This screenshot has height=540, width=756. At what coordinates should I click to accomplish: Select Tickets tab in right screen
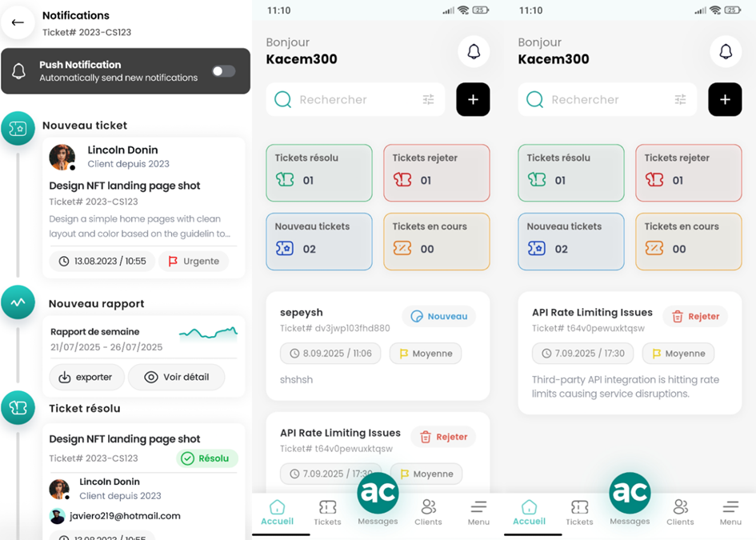579,513
